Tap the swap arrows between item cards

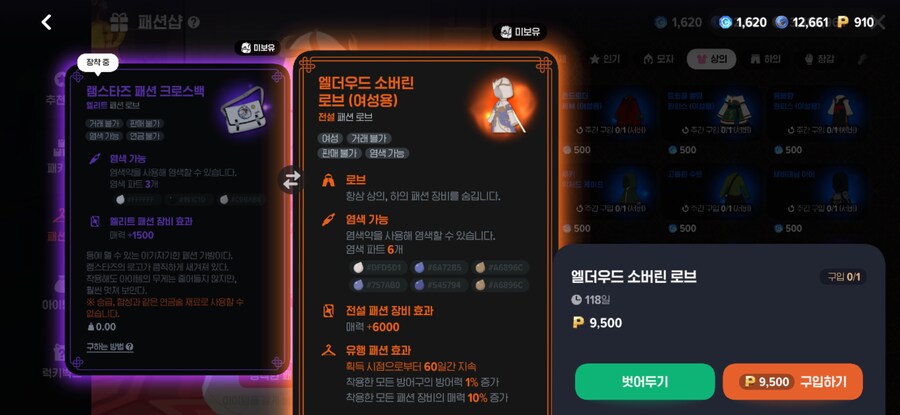click(291, 180)
